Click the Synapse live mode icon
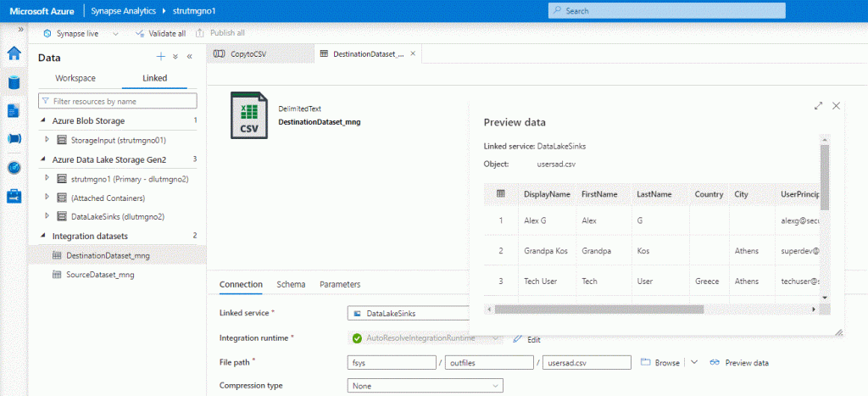The height and width of the screenshot is (396, 868). click(47, 33)
